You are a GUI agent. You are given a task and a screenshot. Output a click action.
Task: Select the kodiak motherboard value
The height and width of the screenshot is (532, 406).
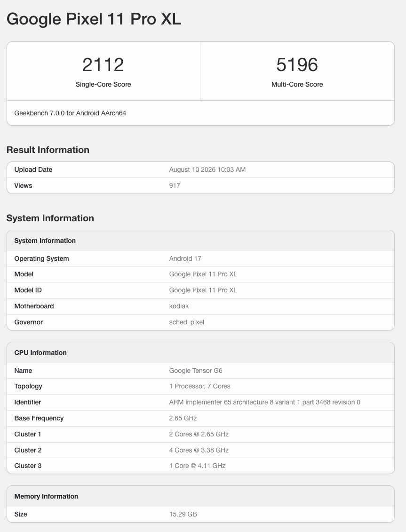[179, 306]
